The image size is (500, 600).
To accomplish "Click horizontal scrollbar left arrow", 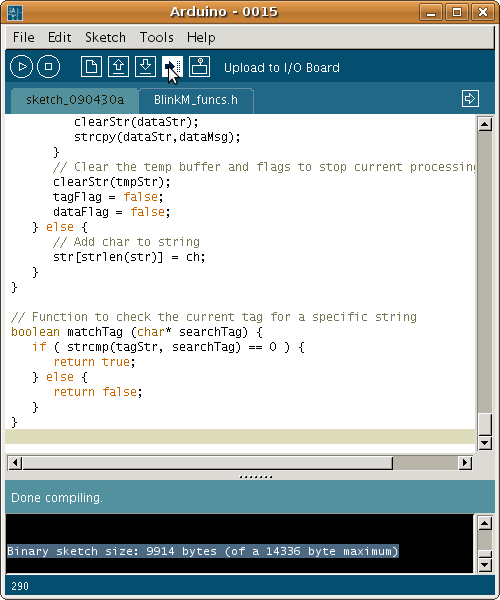I will (x=15, y=463).
